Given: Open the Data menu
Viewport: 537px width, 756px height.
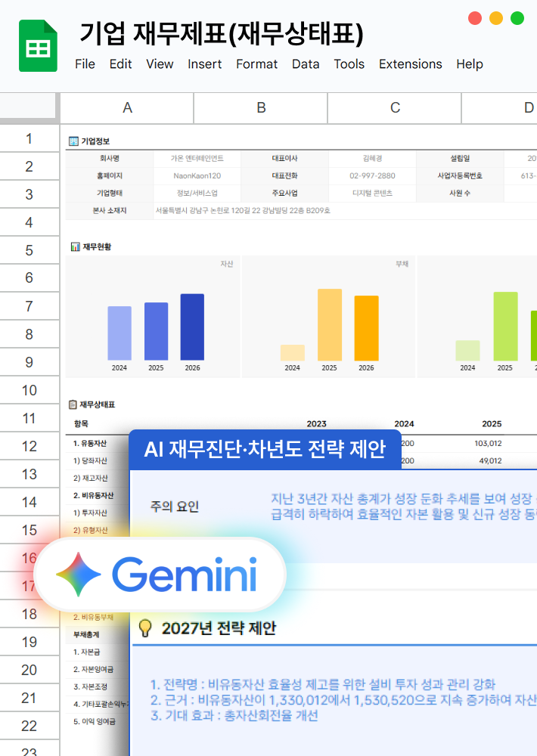Looking at the screenshot, I should 306,64.
